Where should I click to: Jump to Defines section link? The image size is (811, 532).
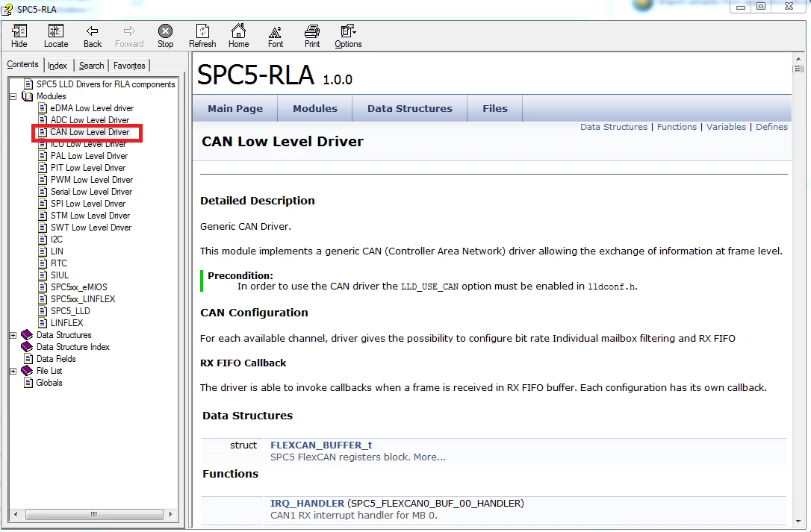(771, 127)
